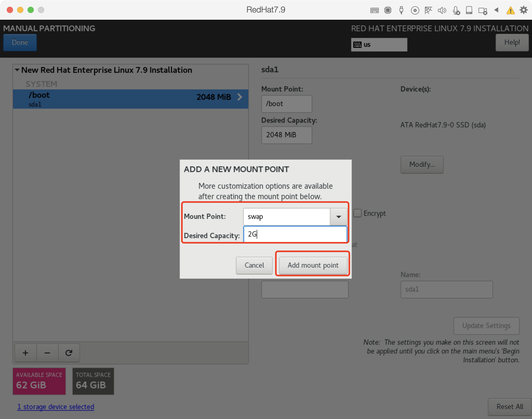Screen dimensions: 532x419
Task: Collapse the New Red Hat Enterprise Linux 7.9 Installation tree
Action: pyautogui.click(x=17, y=70)
